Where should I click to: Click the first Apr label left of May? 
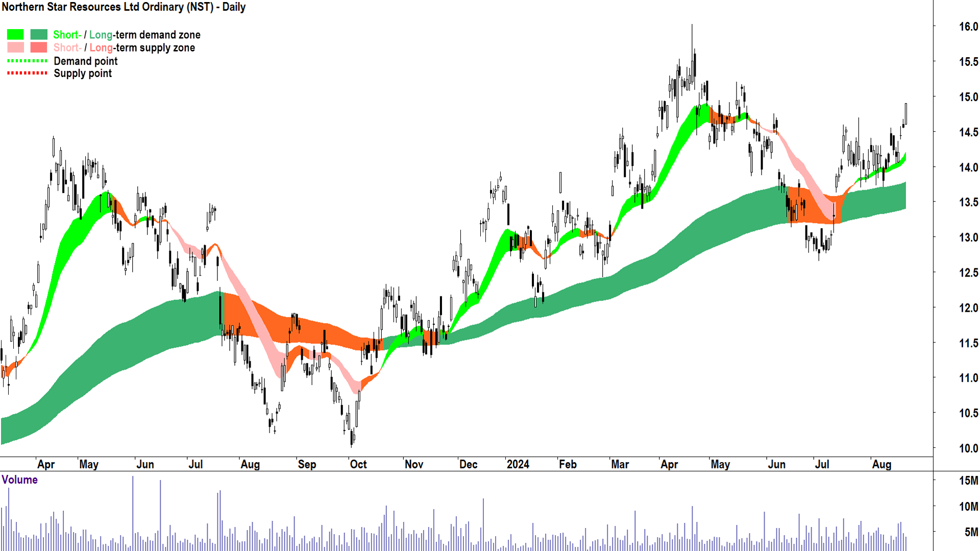click(x=46, y=464)
